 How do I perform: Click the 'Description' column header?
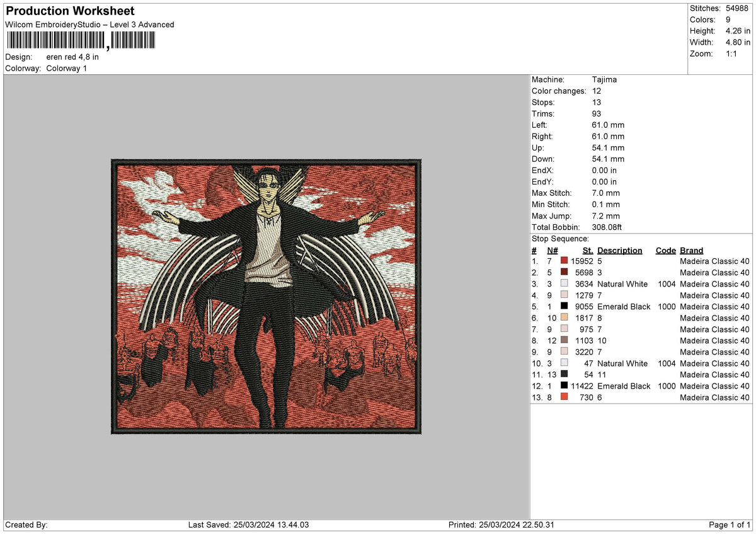coord(620,251)
